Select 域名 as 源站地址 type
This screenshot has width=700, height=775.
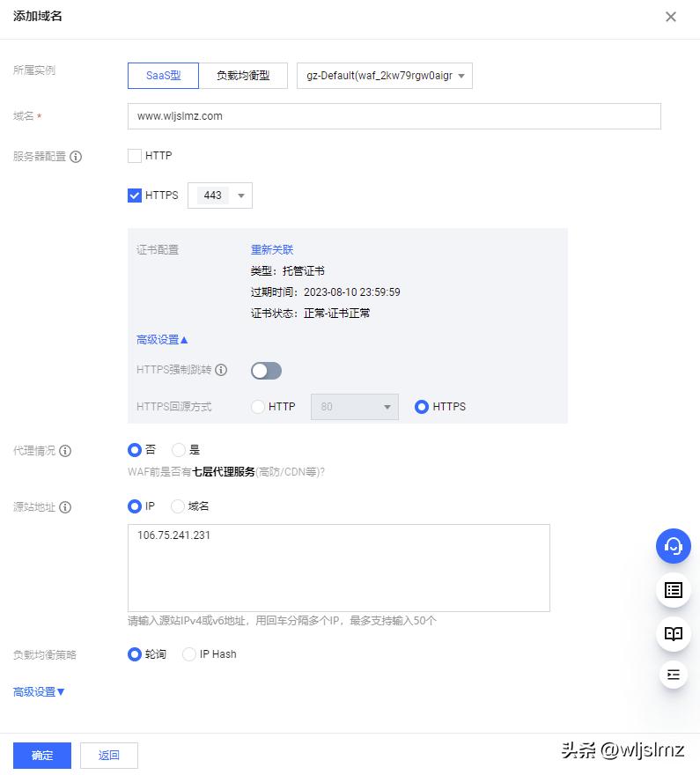click(177, 506)
